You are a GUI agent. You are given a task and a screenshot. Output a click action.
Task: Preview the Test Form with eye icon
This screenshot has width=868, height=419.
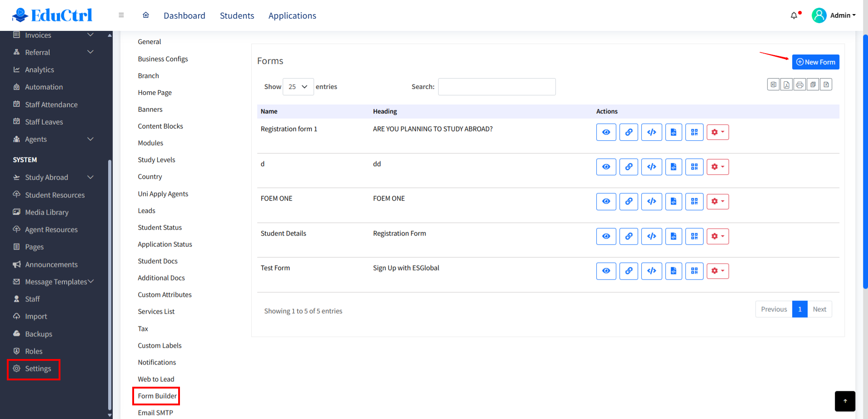606,271
